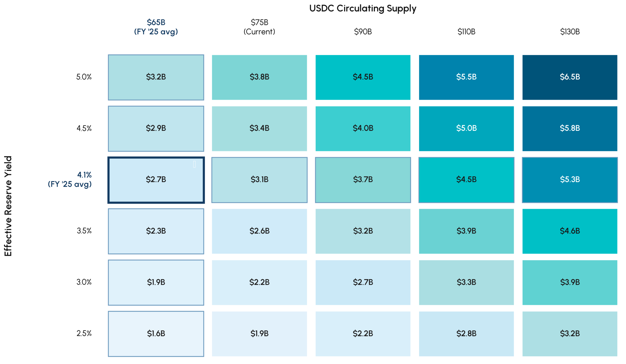Select the $3.1B cell in 4.1% row
The width and height of the screenshot is (626, 364).
click(x=259, y=180)
